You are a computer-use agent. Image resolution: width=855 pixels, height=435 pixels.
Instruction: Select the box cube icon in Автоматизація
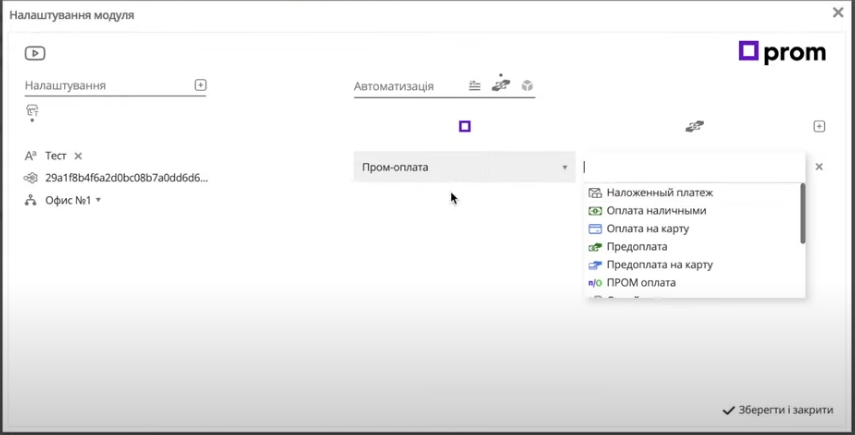point(527,86)
